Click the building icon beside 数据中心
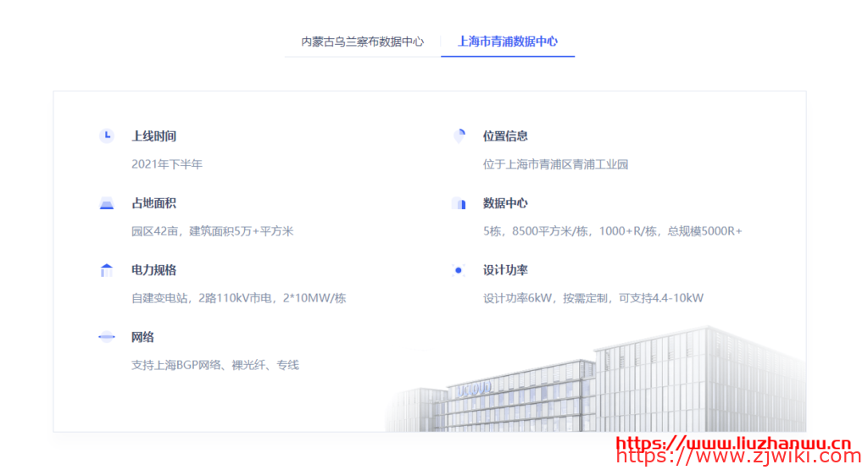Screen dimensions: 868x470 (x=459, y=203)
